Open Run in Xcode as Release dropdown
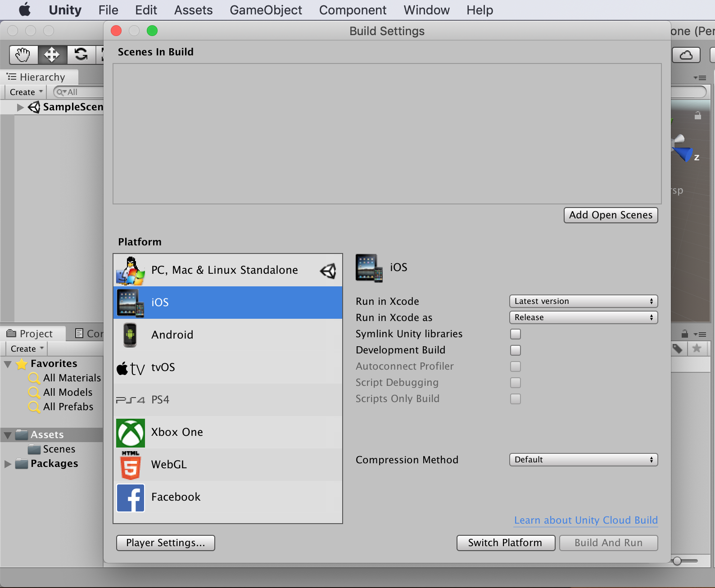Image resolution: width=715 pixels, height=588 pixels. pos(583,317)
